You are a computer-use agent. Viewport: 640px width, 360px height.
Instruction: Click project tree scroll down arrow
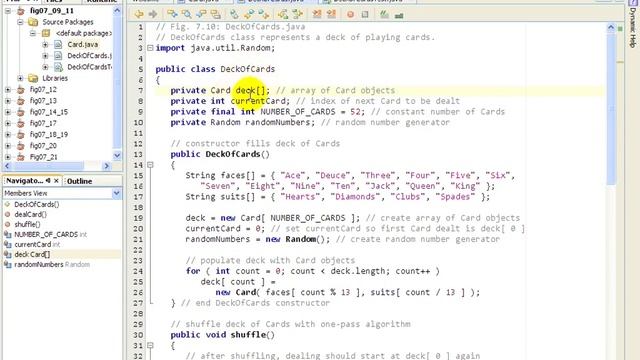[x=117, y=156]
